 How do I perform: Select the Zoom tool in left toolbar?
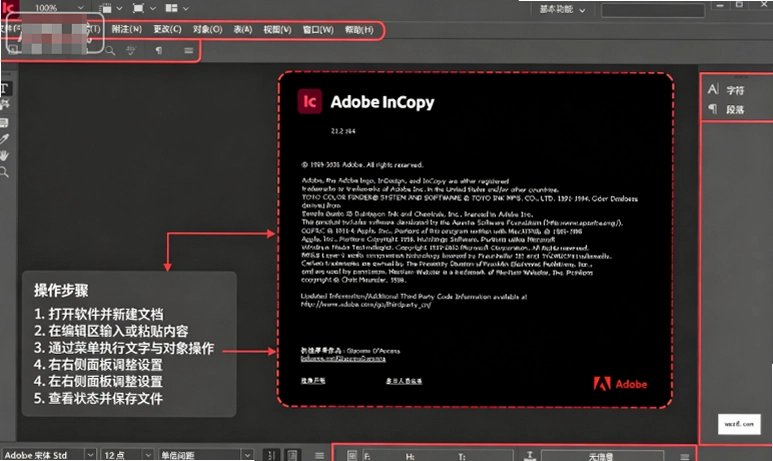pos(4,172)
